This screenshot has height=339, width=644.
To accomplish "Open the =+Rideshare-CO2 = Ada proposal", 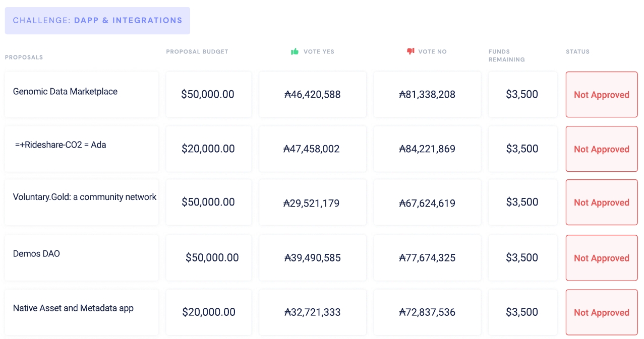I will (x=61, y=145).
